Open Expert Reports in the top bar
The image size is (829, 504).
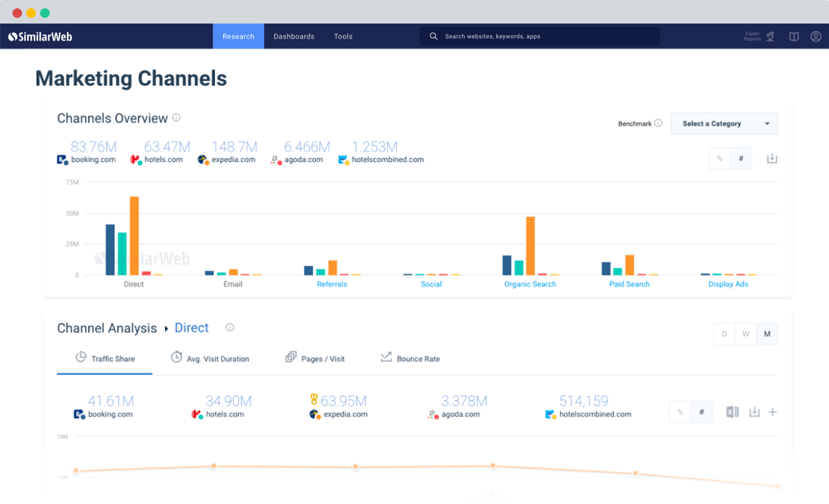[759, 37]
